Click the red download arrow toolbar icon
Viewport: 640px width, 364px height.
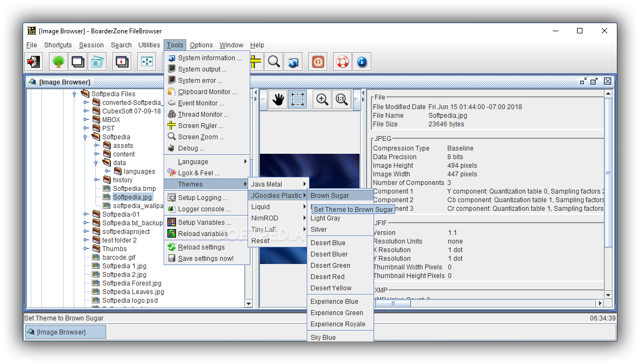click(x=122, y=62)
